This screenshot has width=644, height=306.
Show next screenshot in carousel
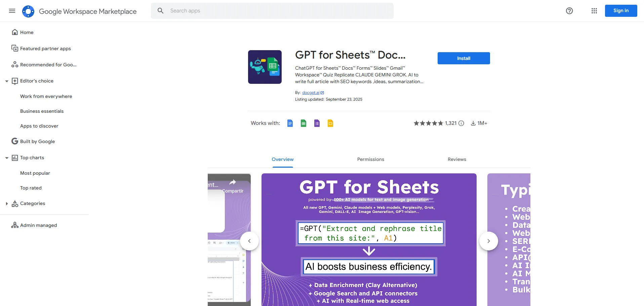point(488,241)
